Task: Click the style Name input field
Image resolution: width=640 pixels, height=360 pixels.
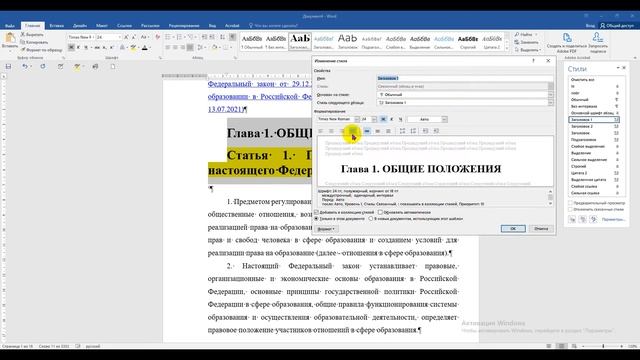Action: [465, 78]
